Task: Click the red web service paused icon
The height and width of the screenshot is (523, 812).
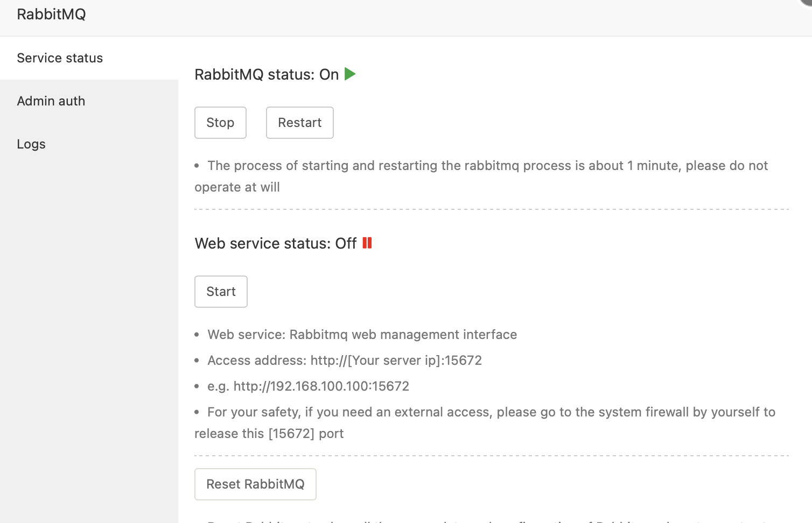Action: tap(367, 243)
